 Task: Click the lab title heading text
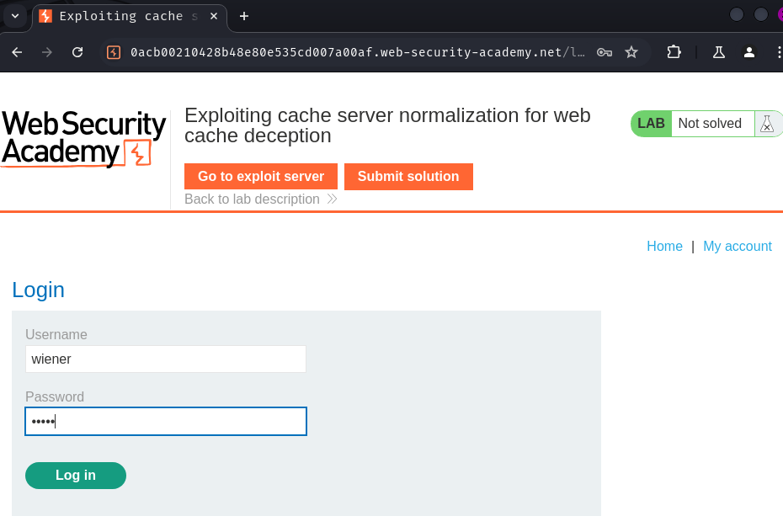387,125
